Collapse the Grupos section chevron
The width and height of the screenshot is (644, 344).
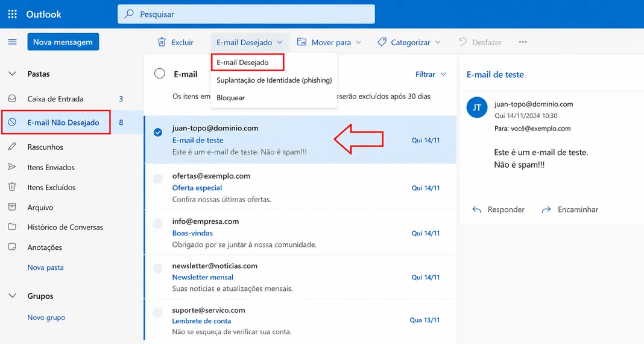(x=12, y=296)
